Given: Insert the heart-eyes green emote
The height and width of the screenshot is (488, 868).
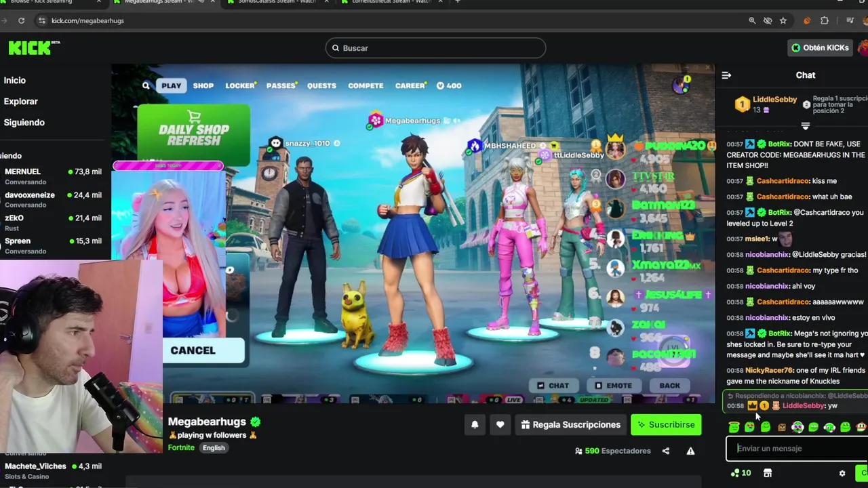Looking at the screenshot, I should coord(749,426).
